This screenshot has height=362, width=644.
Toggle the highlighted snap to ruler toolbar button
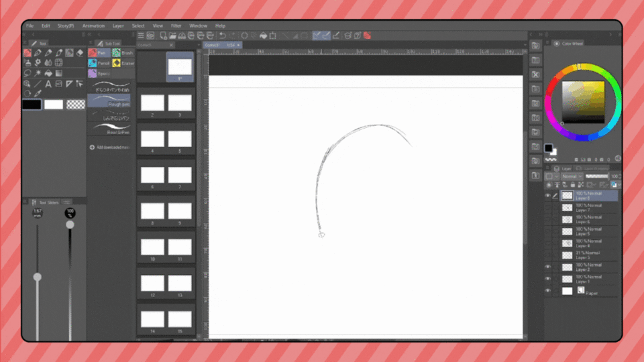(x=317, y=36)
